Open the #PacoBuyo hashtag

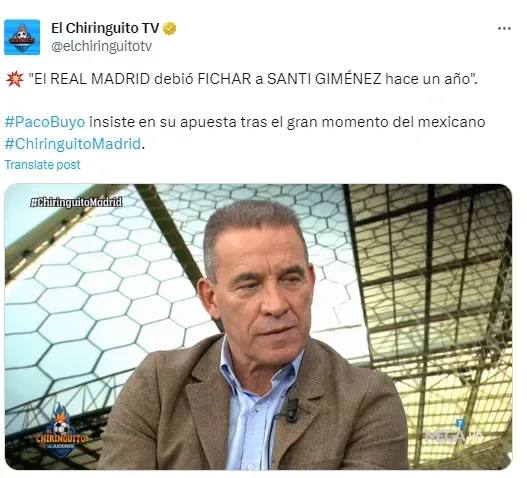[x=45, y=122]
